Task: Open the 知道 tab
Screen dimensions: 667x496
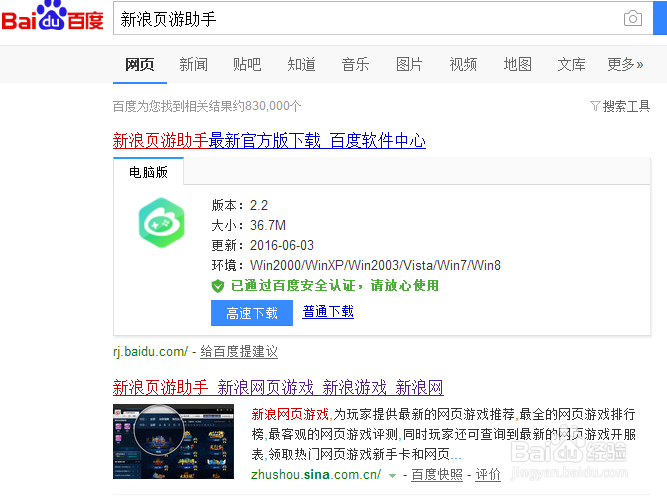Action: (301, 65)
